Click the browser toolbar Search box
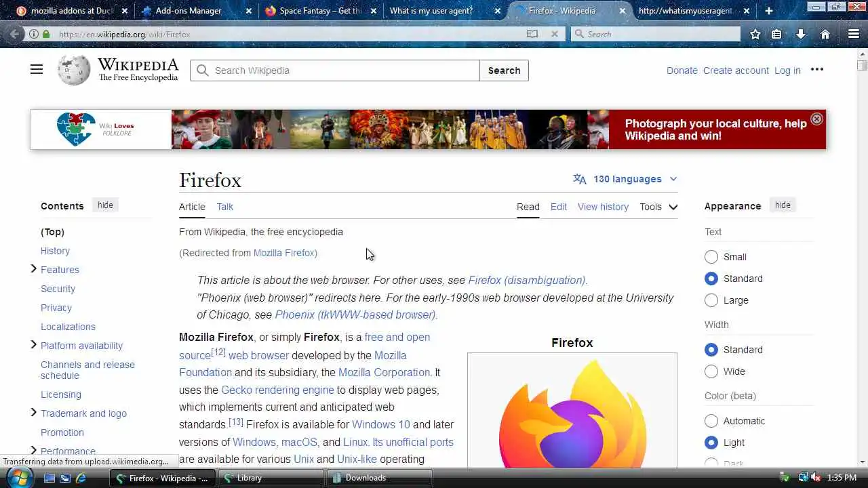This screenshot has height=488, width=868. [x=656, y=34]
